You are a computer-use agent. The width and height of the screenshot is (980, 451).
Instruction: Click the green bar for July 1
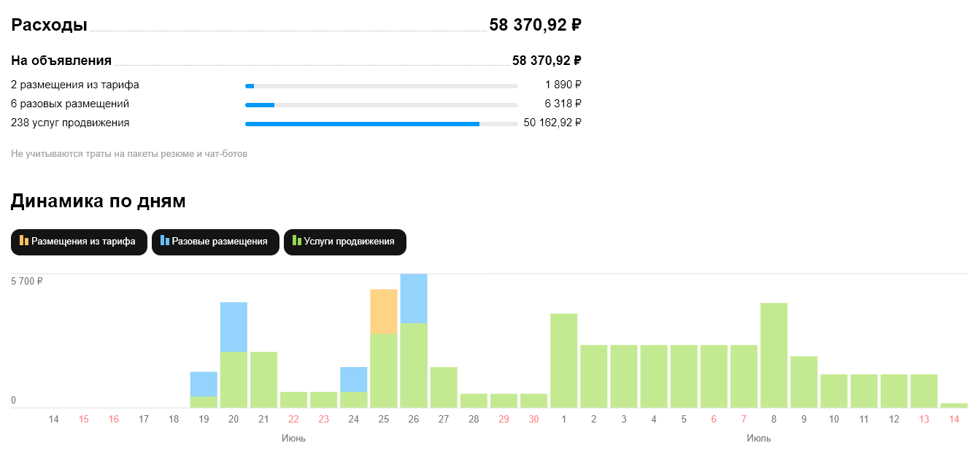pyautogui.click(x=563, y=361)
